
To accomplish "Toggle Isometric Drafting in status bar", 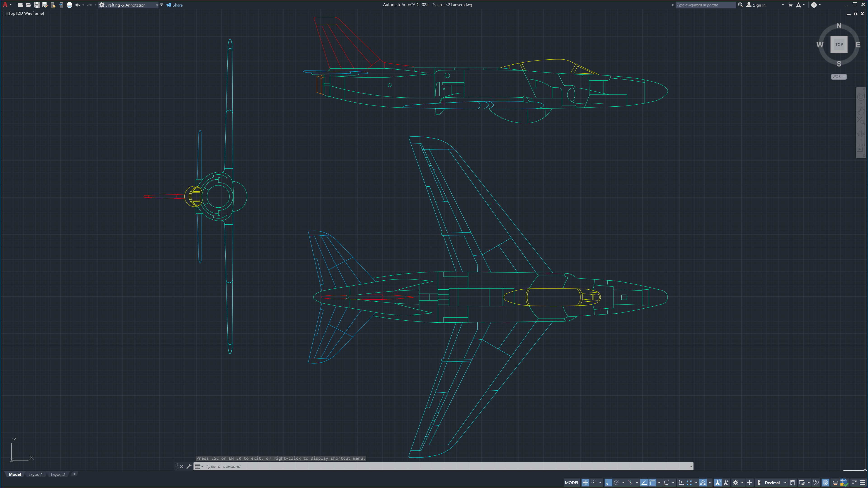I will (x=630, y=483).
